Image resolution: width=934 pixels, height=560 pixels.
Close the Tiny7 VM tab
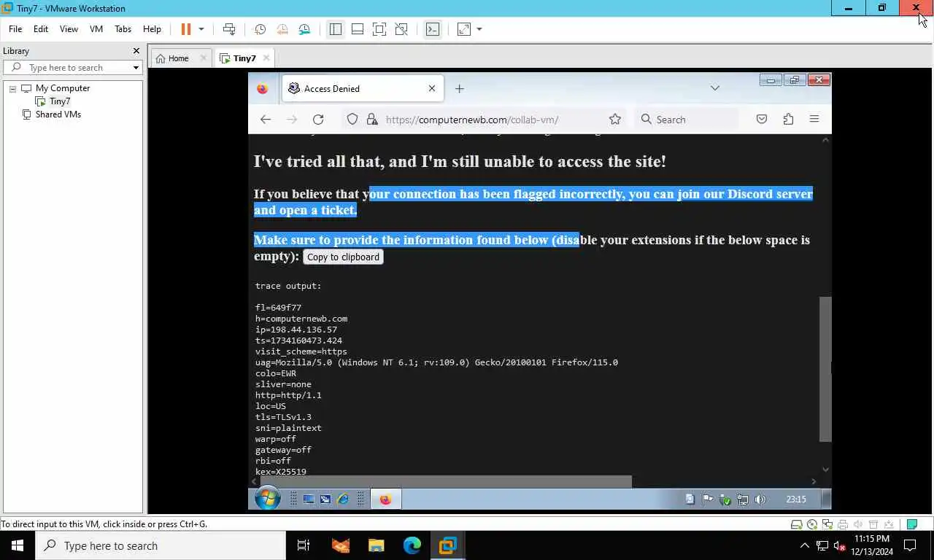[266, 58]
